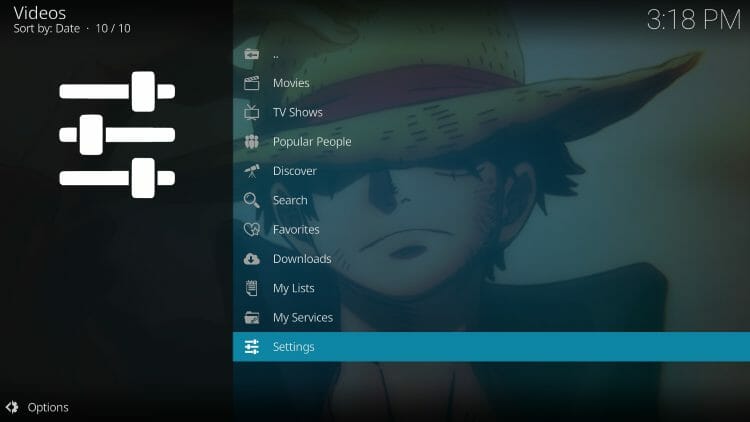Click the Popular People group icon
The width and height of the screenshot is (750, 422).
click(x=252, y=142)
